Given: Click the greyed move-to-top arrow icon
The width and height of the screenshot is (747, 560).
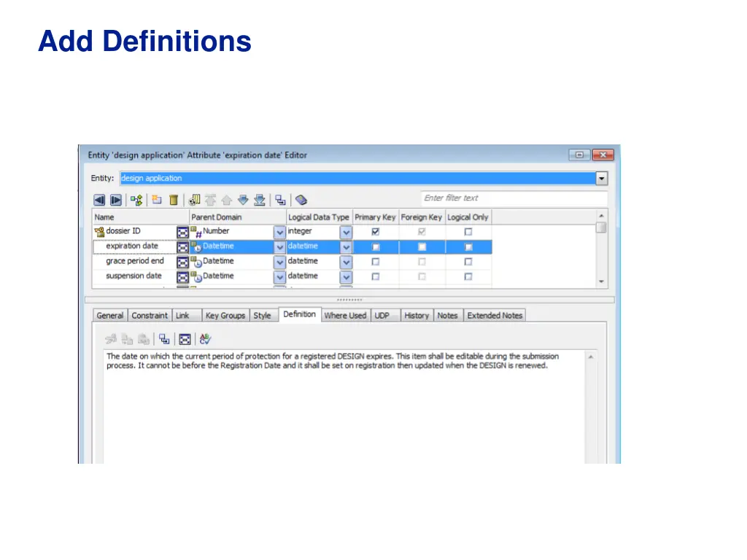Looking at the screenshot, I should [211, 200].
